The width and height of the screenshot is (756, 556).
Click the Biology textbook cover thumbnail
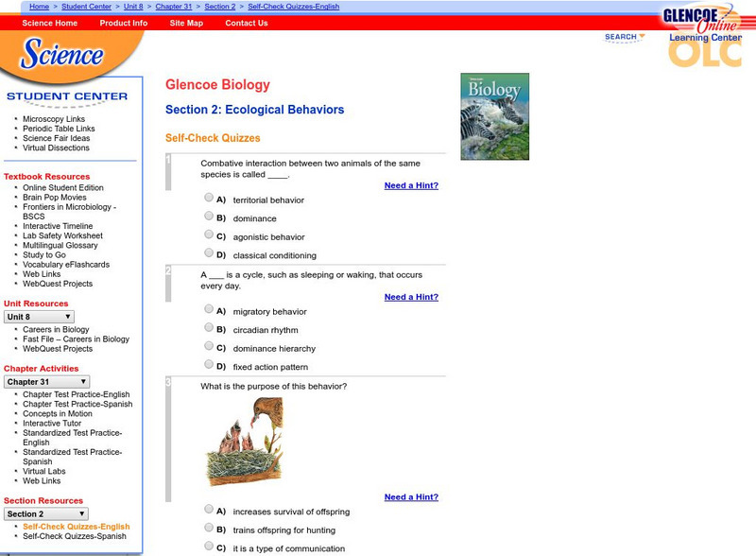[x=494, y=116]
